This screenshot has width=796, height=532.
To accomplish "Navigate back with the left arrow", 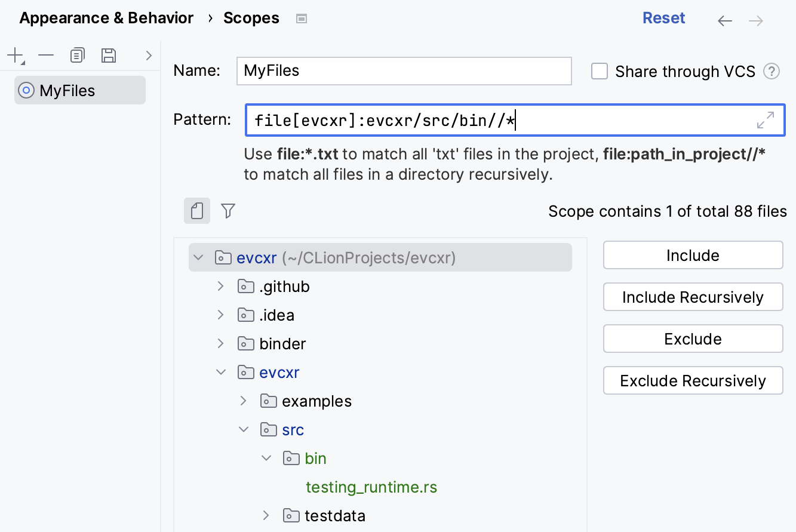I will point(724,20).
